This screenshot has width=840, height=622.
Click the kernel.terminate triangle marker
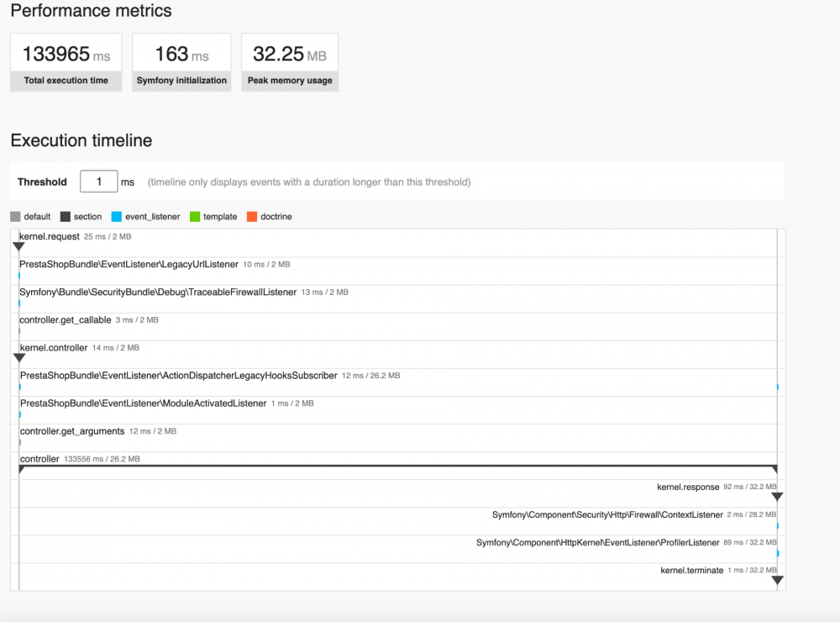[x=777, y=580]
